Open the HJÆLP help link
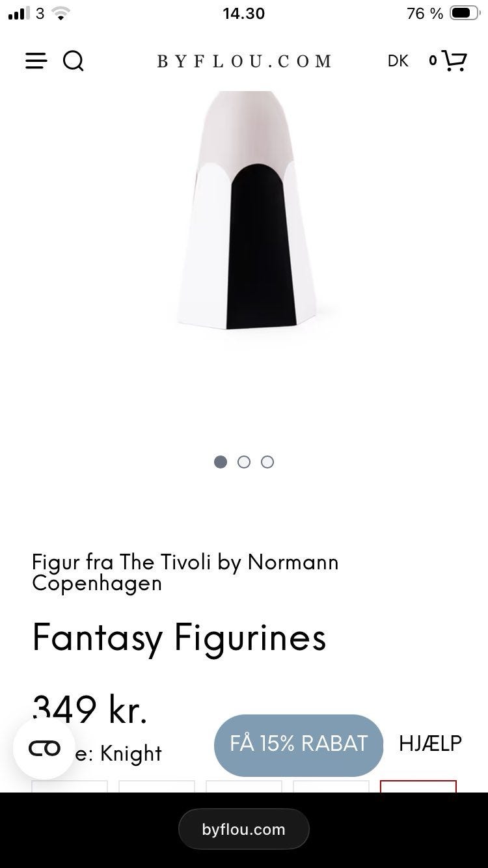 point(430,743)
